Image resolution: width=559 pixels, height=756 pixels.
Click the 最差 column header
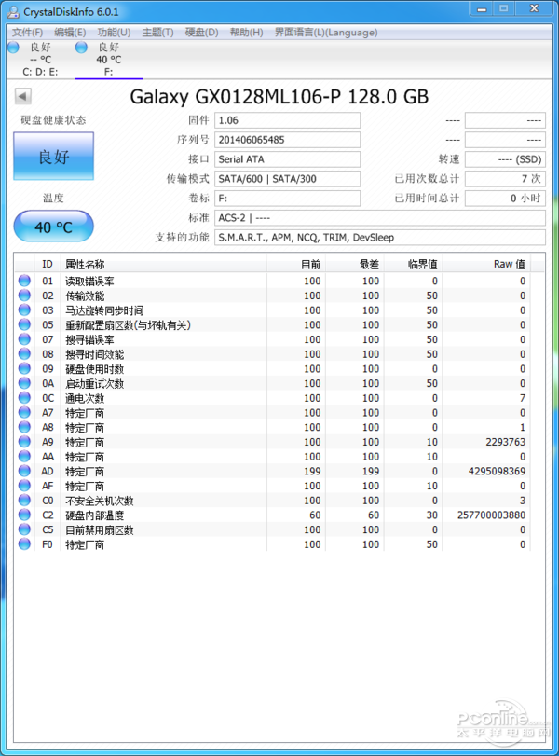coord(355,264)
